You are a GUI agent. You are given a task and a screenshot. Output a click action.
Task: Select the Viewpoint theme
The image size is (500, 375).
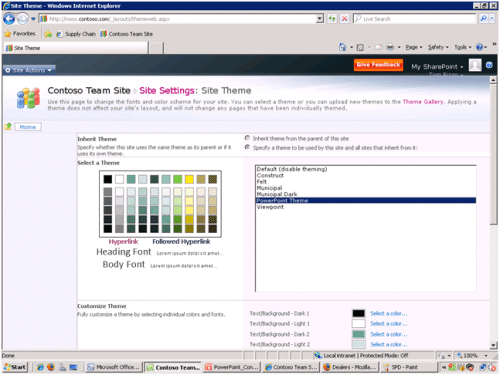tap(366, 207)
